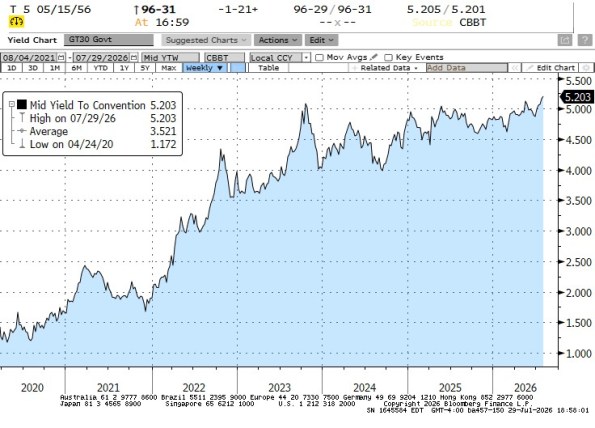Open the chart settings gear icon
This screenshot has width=595, height=428.
pos(586,68)
